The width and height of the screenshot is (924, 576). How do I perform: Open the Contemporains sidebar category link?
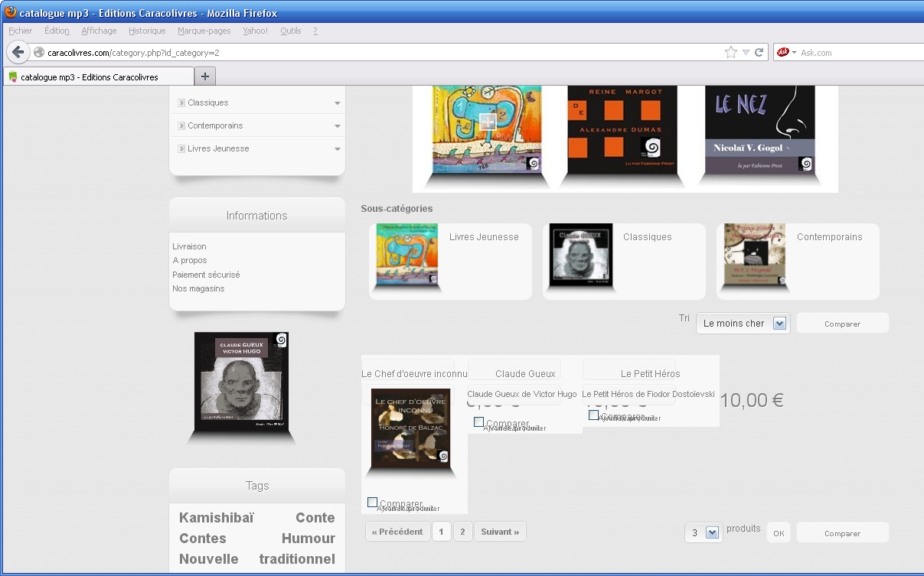(x=215, y=125)
